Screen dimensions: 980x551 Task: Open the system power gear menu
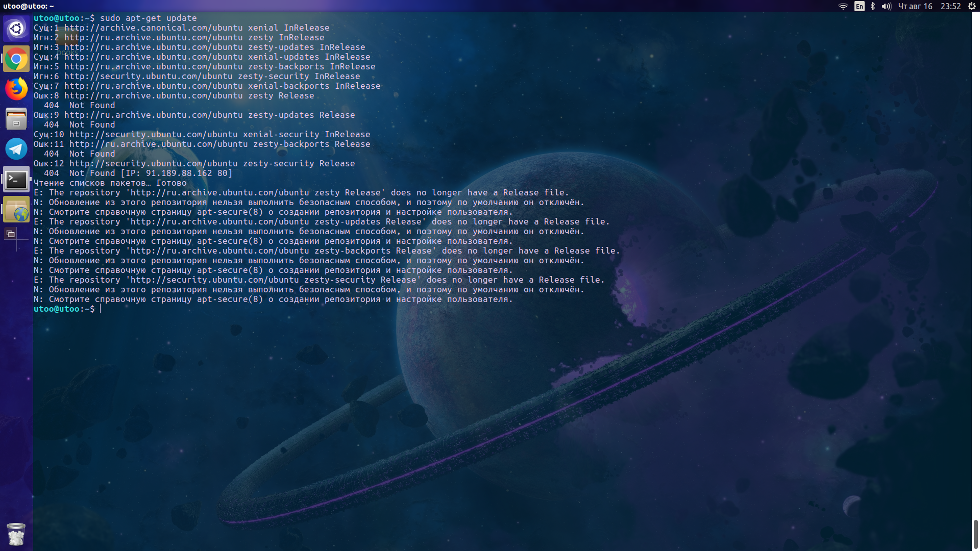[972, 6]
